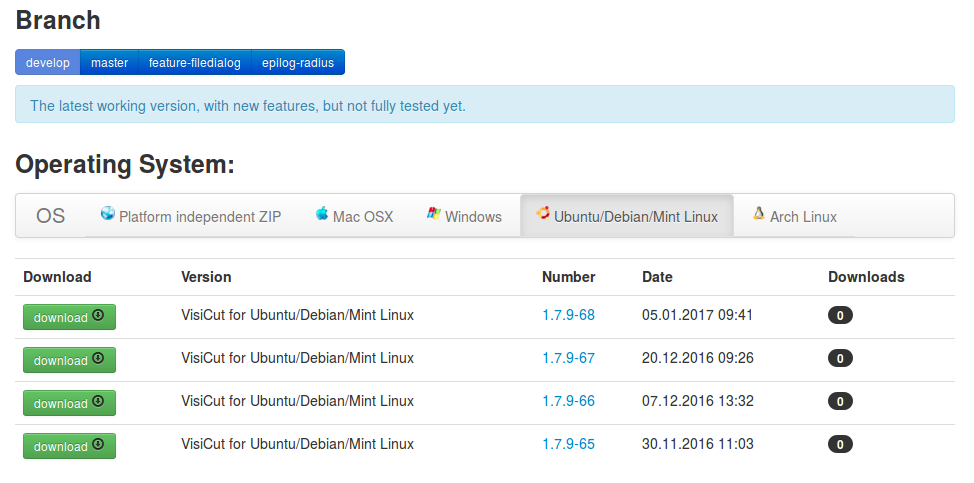Open the Platform independent ZIP tab

[191, 216]
